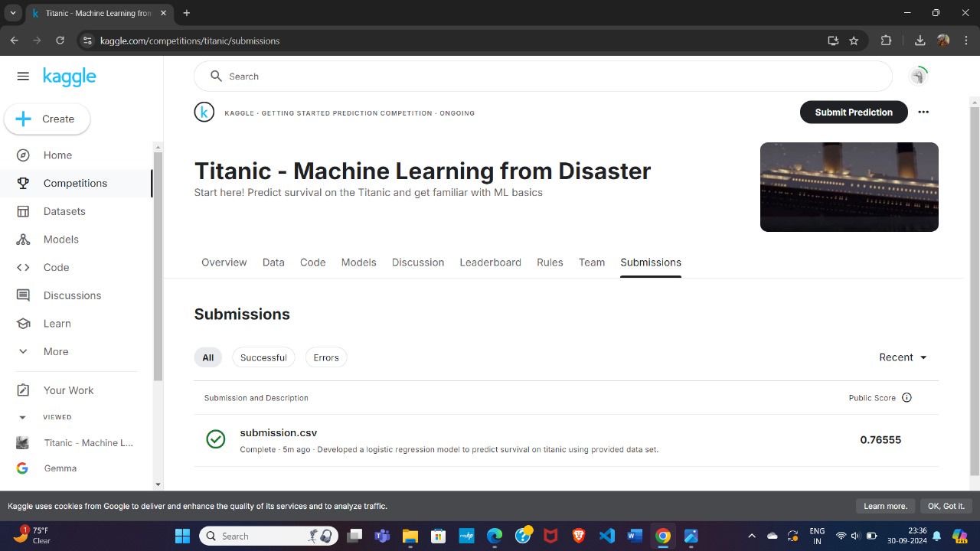Click the round Kaggle competition badge

204,112
